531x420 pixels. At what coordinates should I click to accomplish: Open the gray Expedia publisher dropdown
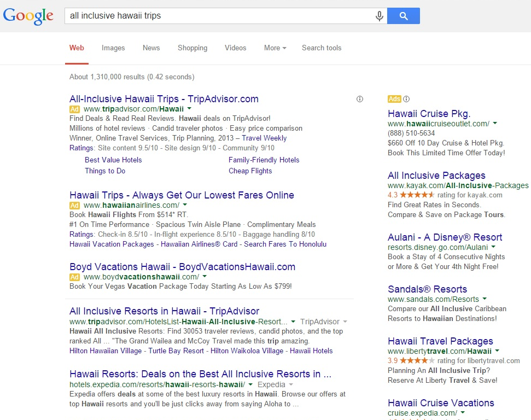[x=275, y=384]
